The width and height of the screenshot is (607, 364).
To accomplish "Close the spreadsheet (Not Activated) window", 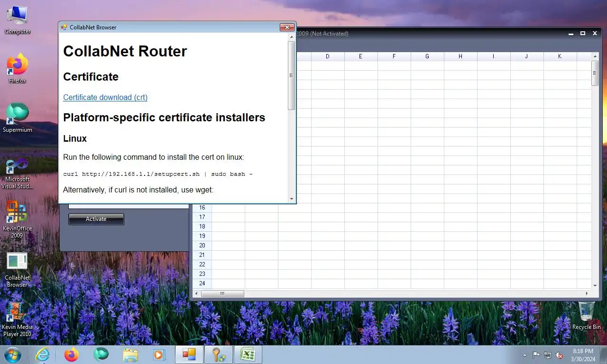I will [x=595, y=34].
